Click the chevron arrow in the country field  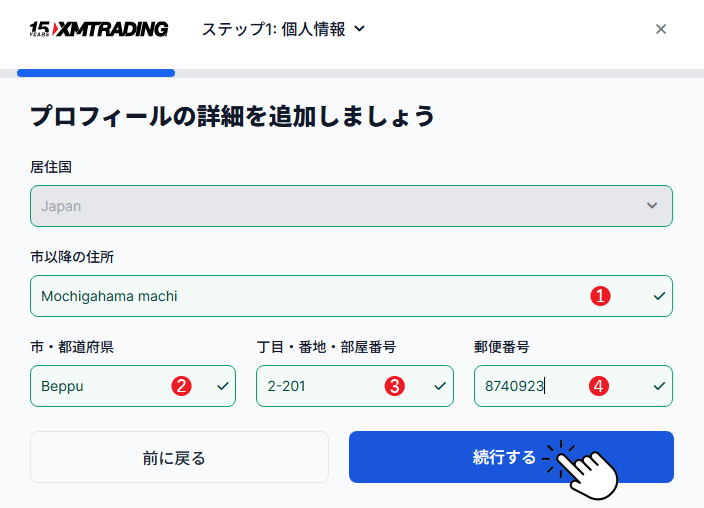(652, 206)
